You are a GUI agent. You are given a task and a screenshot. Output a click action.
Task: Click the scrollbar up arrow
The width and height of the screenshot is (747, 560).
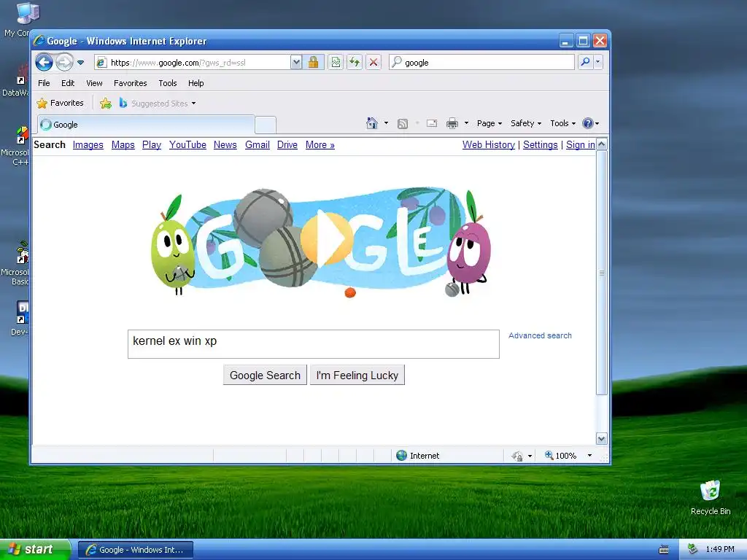tap(602, 144)
